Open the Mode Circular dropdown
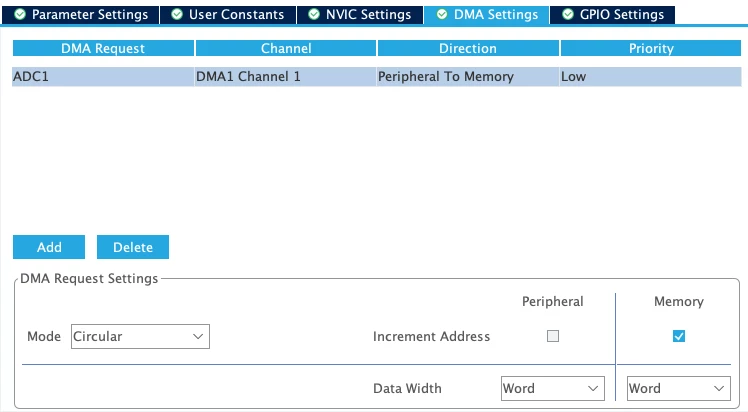The width and height of the screenshot is (748, 412). tap(140, 337)
